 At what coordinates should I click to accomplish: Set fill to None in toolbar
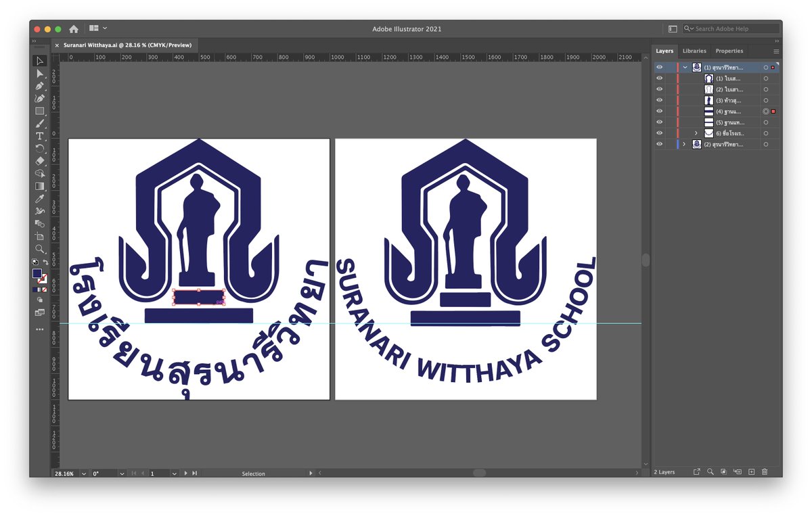point(45,289)
